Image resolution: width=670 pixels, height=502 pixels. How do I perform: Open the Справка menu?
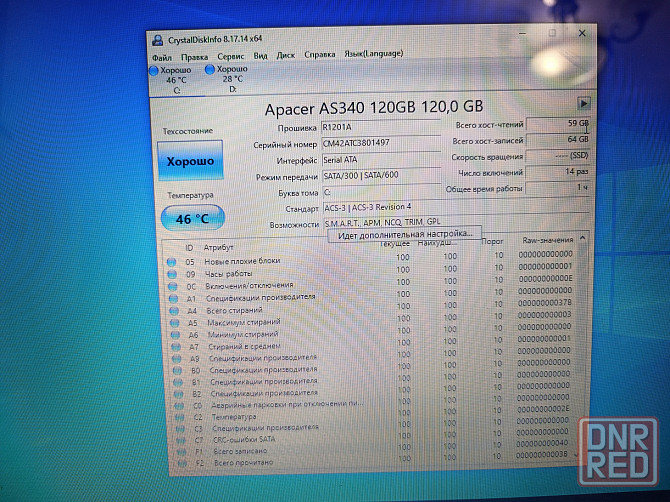pos(320,55)
